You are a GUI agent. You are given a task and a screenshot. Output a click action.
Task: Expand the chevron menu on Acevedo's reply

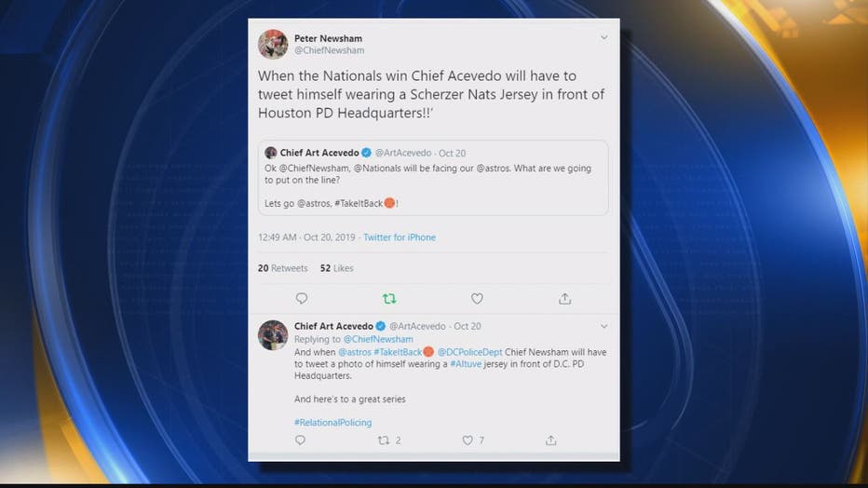pos(604,327)
